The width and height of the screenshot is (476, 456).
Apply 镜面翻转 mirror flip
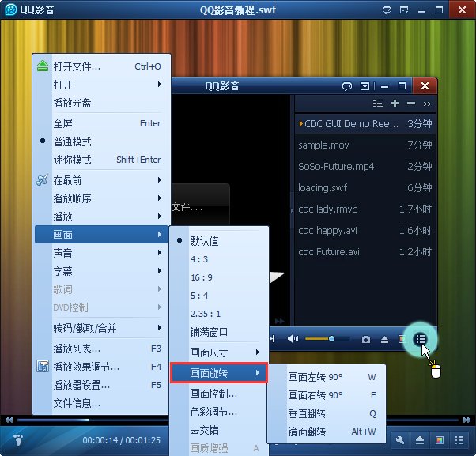(x=327, y=432)
